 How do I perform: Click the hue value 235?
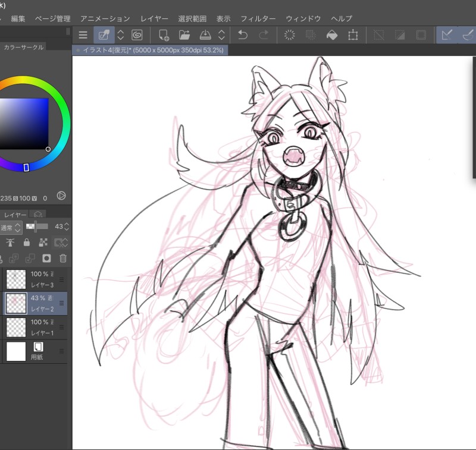[x=6, y=199]
